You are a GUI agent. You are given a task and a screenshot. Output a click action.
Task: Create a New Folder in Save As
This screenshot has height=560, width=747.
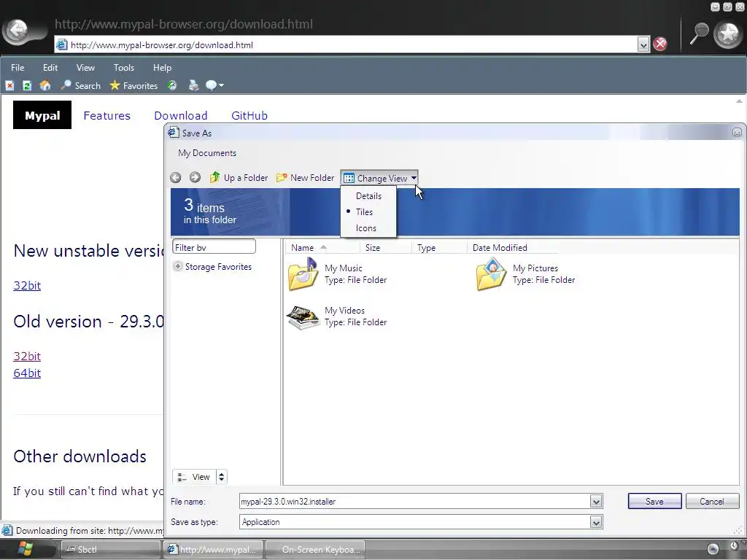[306, 178]
